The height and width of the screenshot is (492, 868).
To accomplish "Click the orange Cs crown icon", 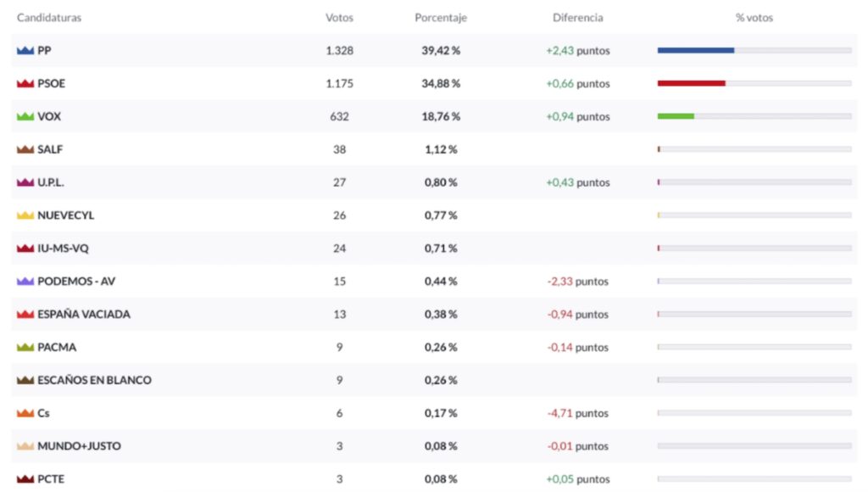I will (x=25, y=414).
